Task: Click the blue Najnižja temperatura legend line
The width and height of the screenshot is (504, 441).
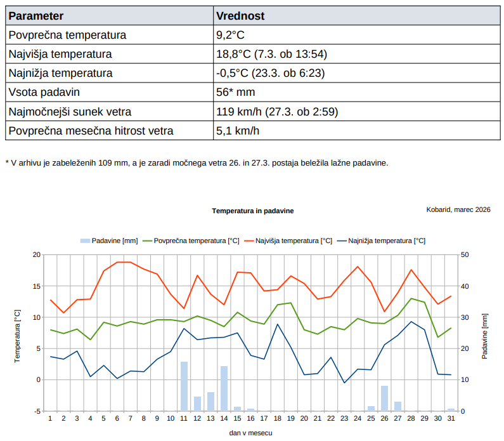Action: coord(342,241)
